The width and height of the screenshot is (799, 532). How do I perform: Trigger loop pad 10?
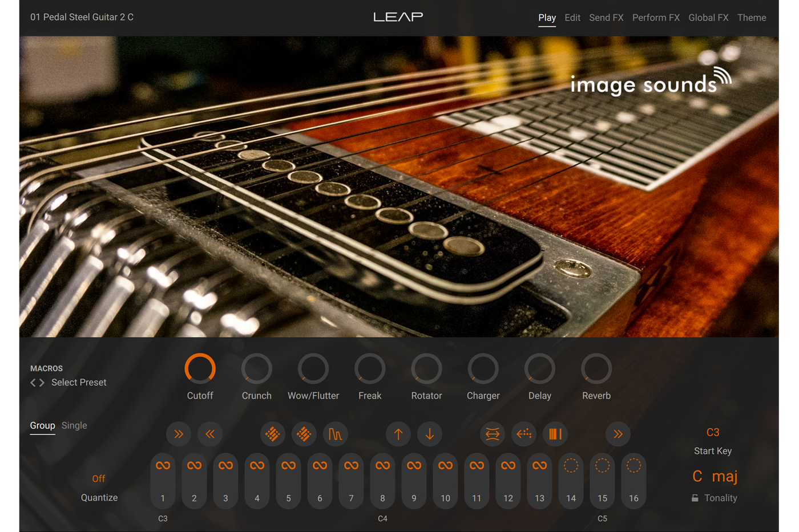tap(445, 481)
